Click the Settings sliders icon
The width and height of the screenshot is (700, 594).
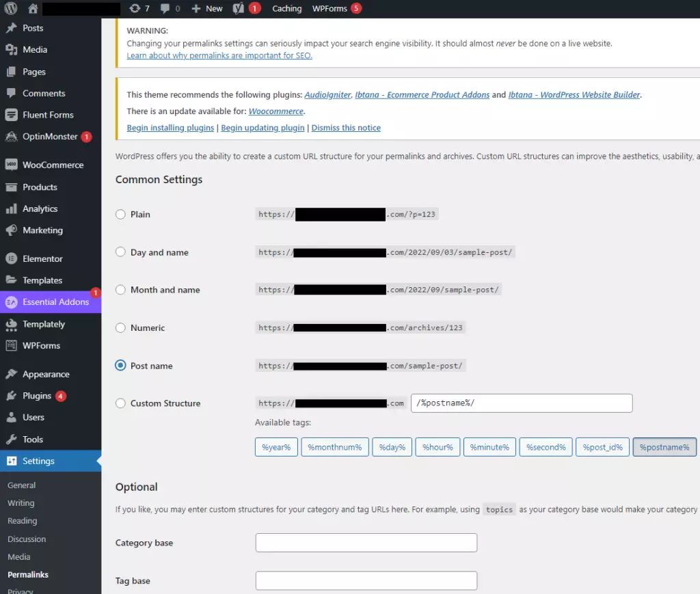(x=11, y=461)
